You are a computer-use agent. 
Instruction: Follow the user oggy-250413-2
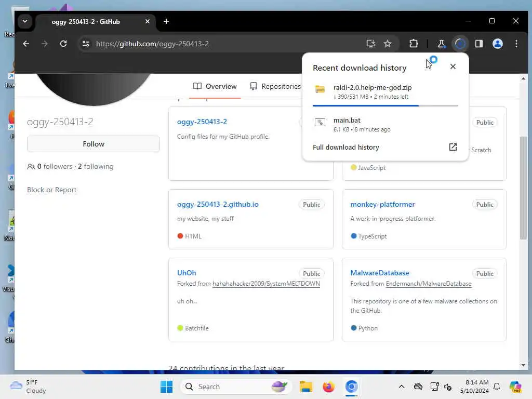point(94,144)
